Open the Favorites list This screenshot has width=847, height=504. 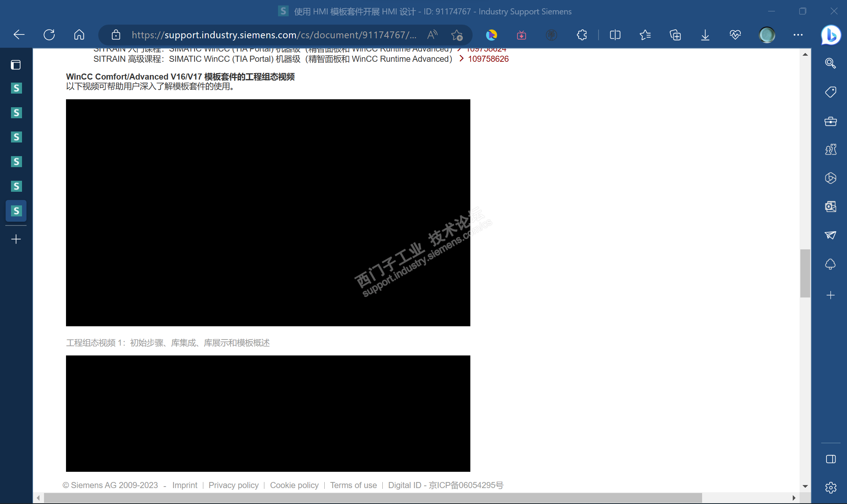click(x=645, y=35)
